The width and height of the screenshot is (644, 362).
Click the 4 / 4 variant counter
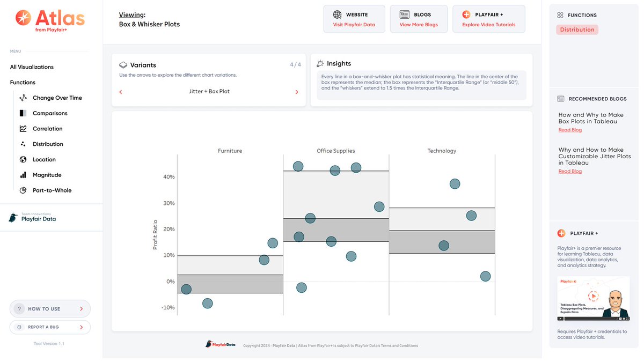pos(295,65)
